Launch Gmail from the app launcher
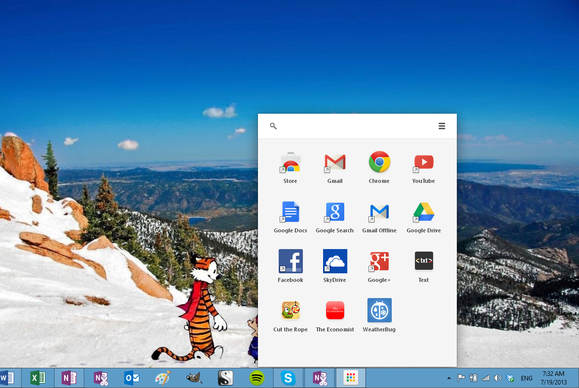 pos(335,167)
